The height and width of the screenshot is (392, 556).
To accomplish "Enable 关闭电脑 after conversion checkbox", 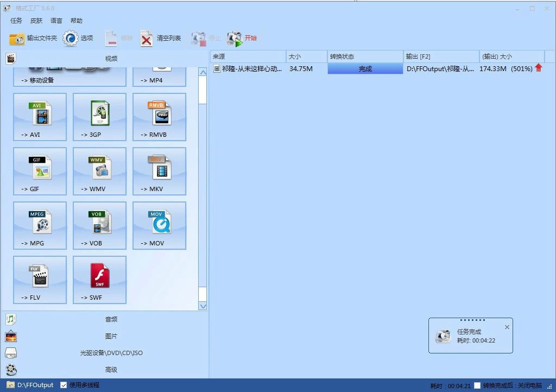I will 477,385.
